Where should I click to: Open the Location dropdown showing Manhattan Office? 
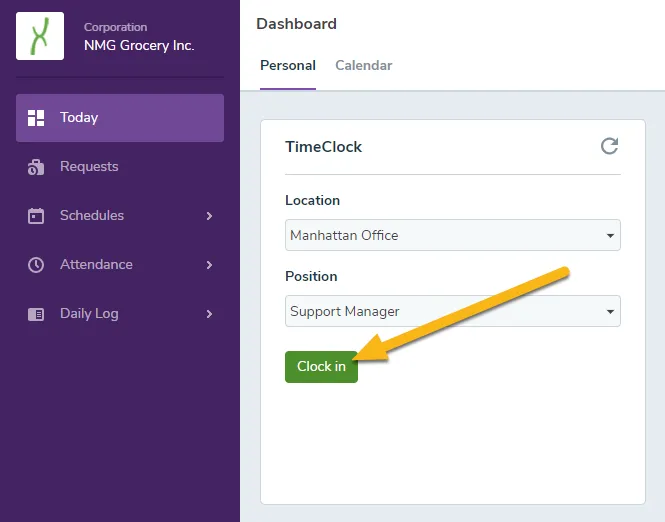pyautogui.click(x=453, y=235)
